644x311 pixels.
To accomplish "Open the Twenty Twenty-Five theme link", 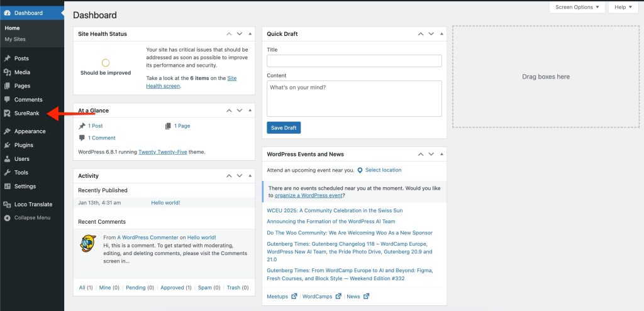I will [x=163, y=152].
